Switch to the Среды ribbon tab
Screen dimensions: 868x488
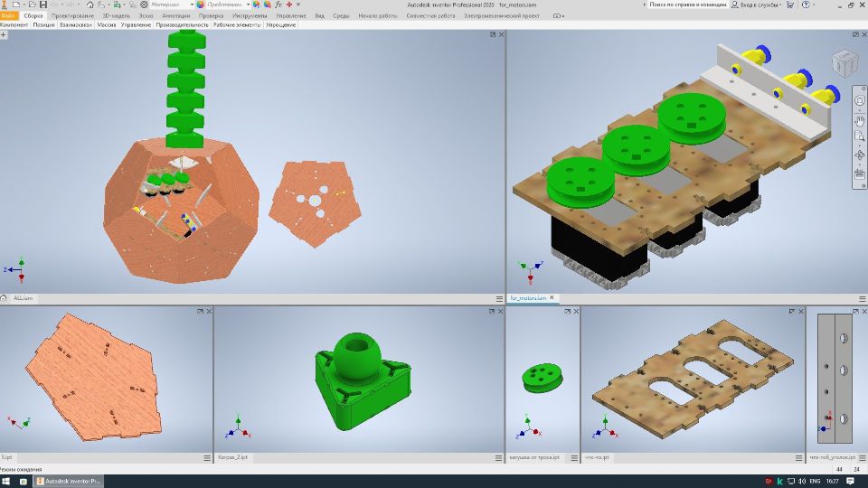(x=341, y=16)
